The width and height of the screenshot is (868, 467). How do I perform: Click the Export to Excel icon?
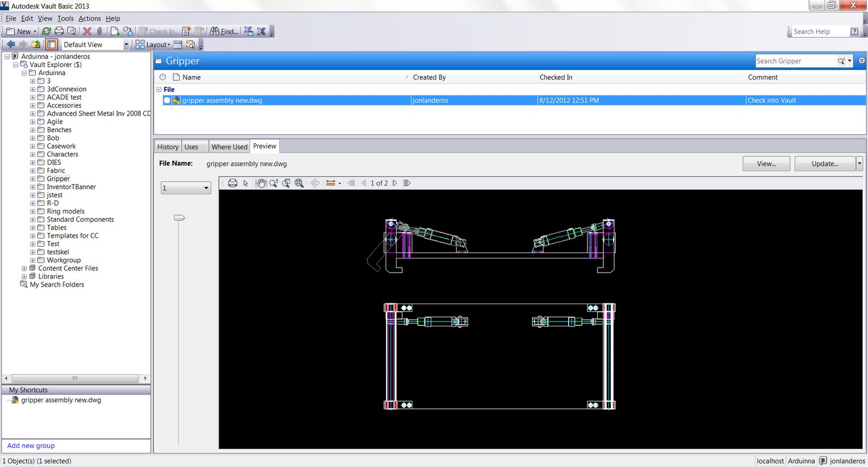click(261, 31)
